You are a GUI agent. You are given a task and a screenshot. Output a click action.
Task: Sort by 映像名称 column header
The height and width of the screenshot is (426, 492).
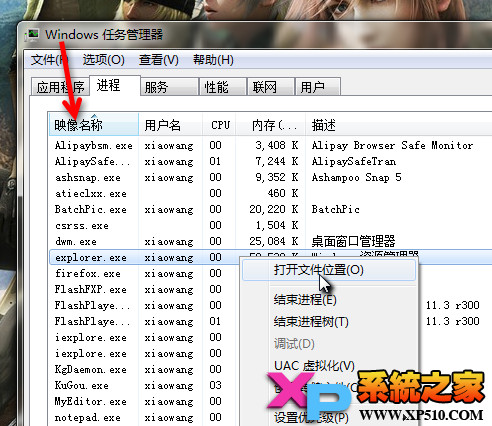pos(94,125)
